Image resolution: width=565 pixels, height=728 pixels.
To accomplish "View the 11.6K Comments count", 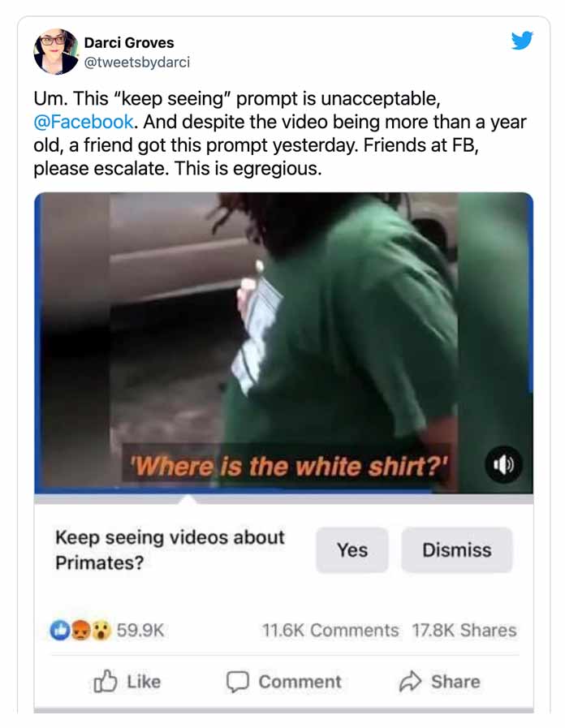I will coord(330,631).
